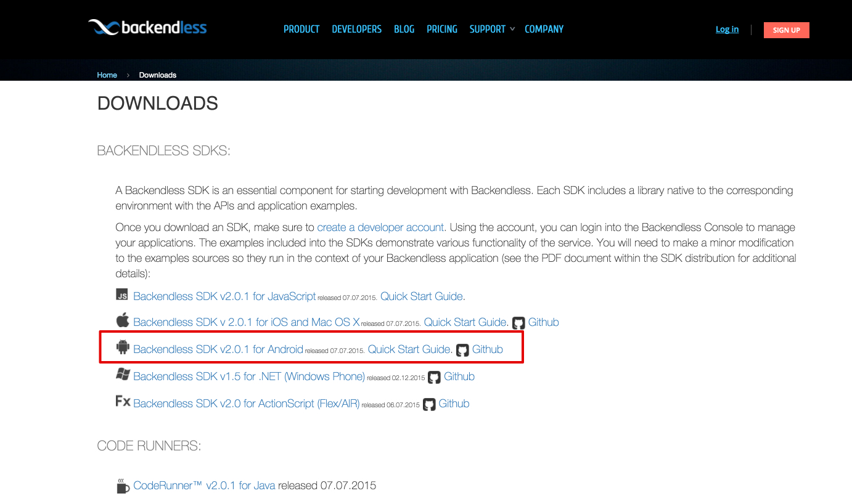This screenshot has height=504, width=852.
Task: Open the create a developer account link
Action: point(380,227)
